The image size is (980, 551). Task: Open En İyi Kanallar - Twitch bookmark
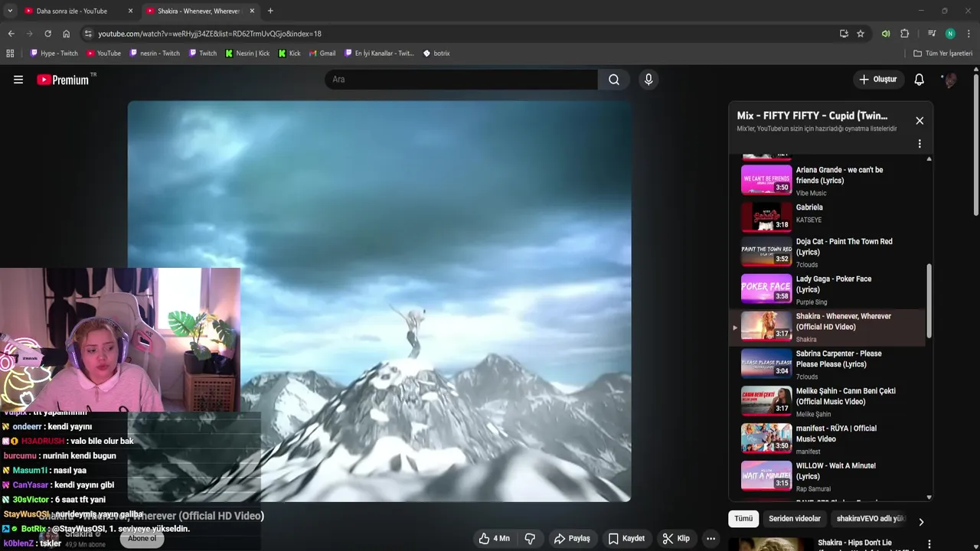point(379,54)
